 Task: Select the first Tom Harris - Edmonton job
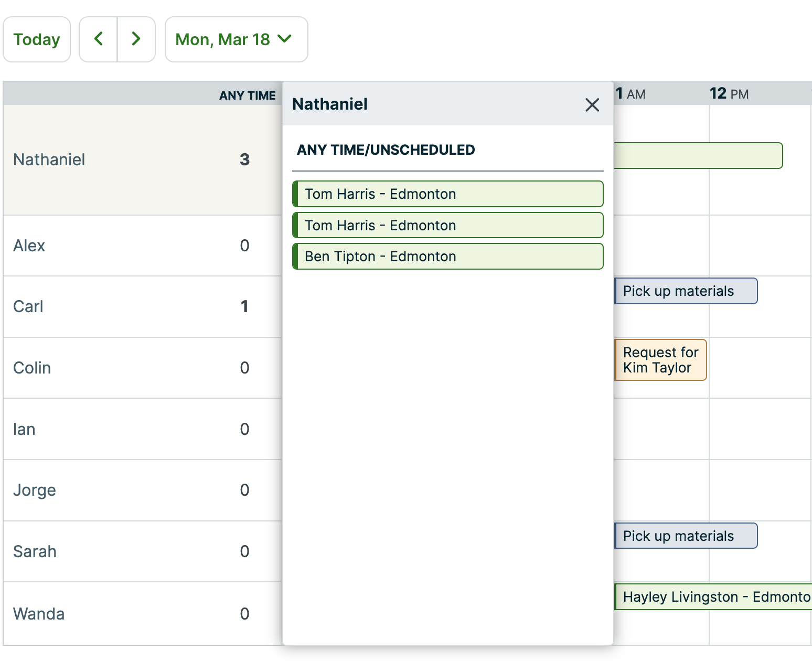pyautogui.click(x=447, y=194)
